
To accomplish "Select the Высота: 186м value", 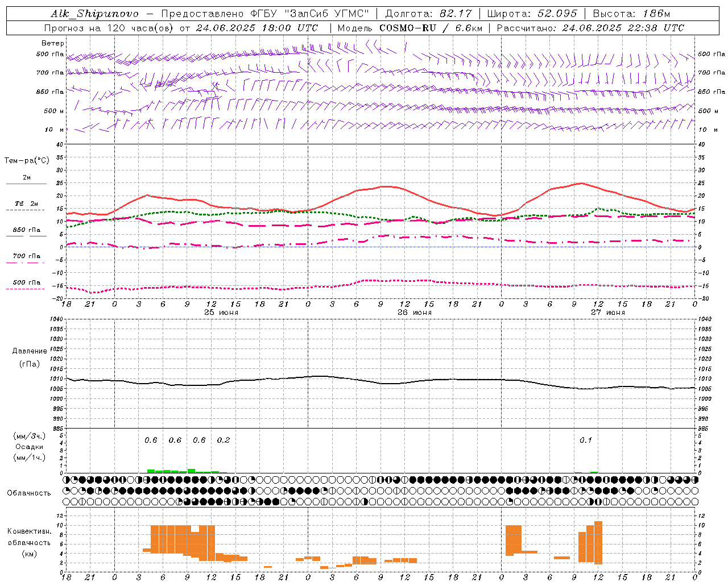I will (631, 14).
